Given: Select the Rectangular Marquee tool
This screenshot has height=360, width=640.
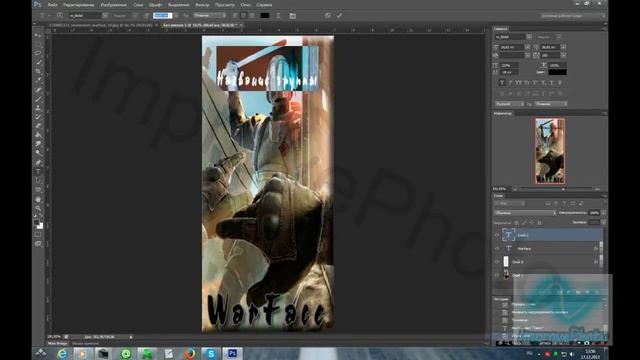Looking at the screenshot, I should pyautogui.click(x=38, y=44).
